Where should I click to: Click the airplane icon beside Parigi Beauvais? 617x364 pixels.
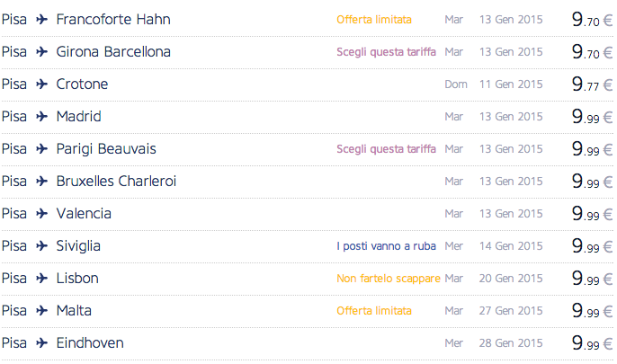click(41, 148)
